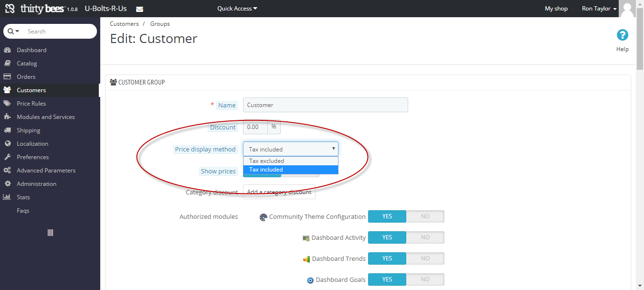
Task: Set Dashboard Goals to YES
Action: 387,279
